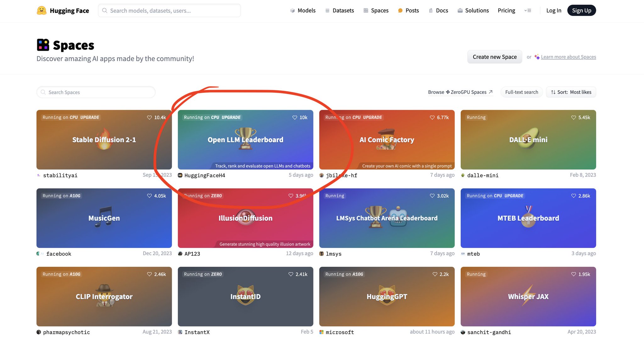Click the heart icon on Stable Diffusion 2-1

pos(149,117)
